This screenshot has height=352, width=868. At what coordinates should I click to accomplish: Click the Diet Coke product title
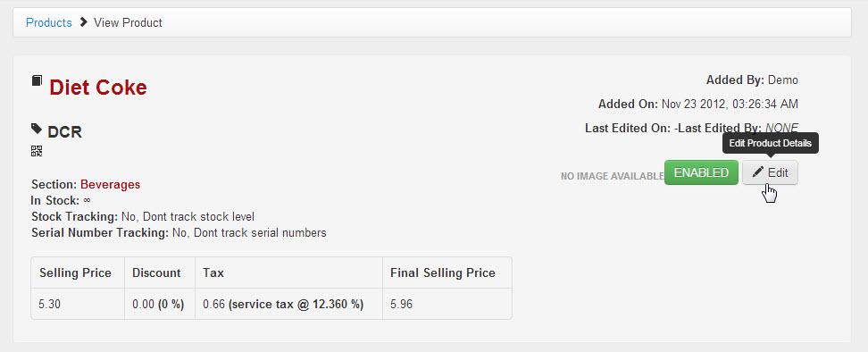click(98, 88)
